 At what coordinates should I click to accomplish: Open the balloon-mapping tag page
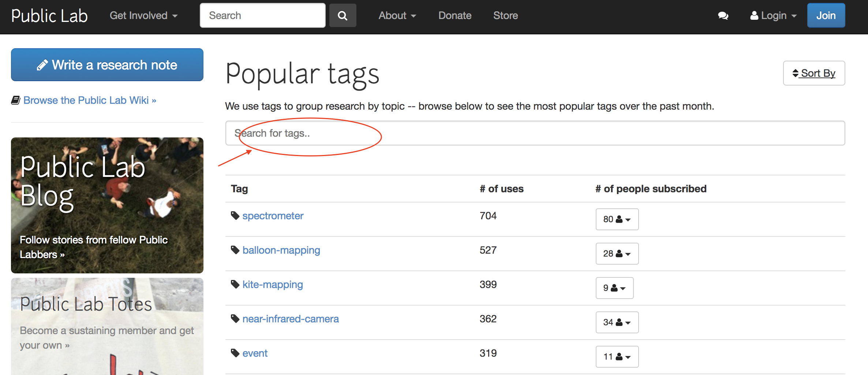(281, 250)
